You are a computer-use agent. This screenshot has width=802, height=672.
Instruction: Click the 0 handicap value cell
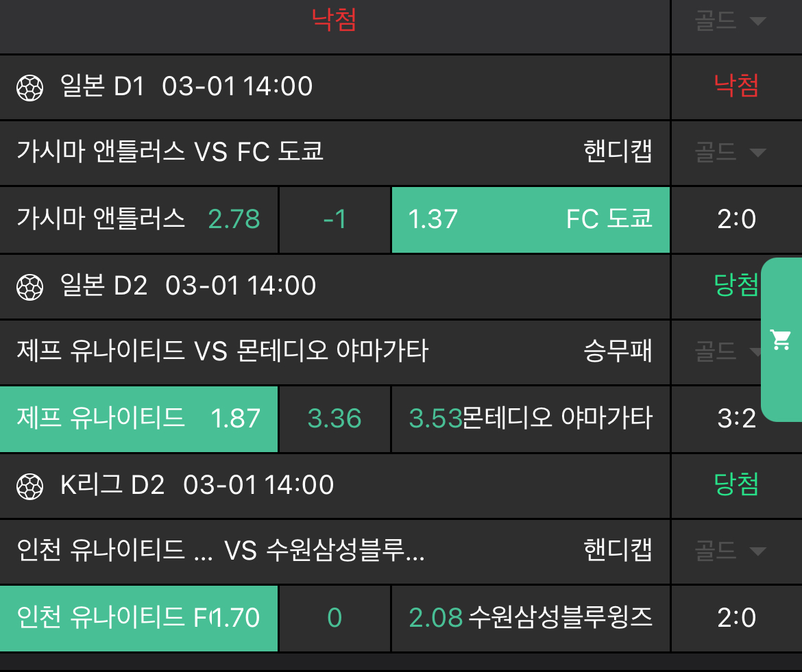[335, 618]
